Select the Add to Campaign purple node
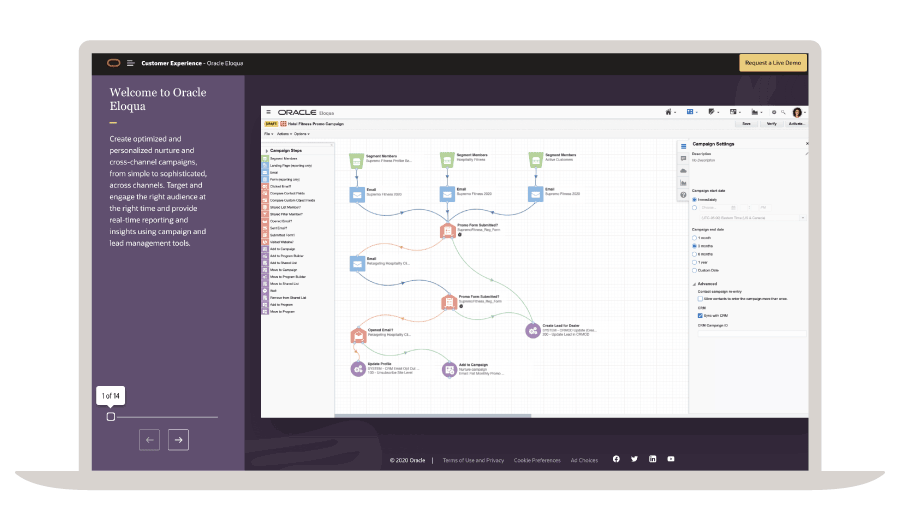The width and height of the screenshot is (900, 530). click(x=449, y=369)
